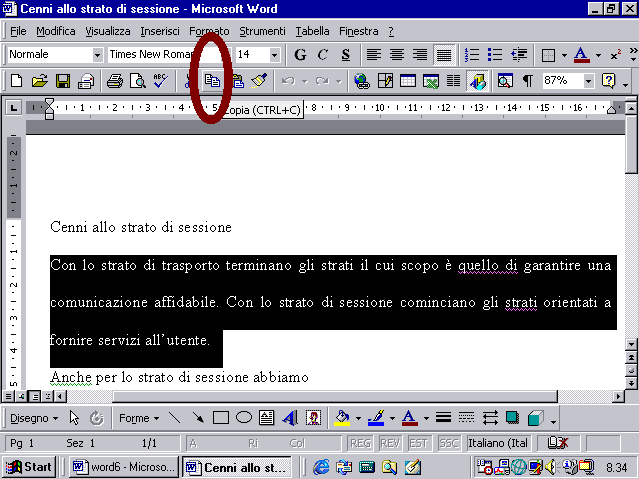Run spelling and grammar check ABC icon
Screen dimensions: 639x479
161,81
